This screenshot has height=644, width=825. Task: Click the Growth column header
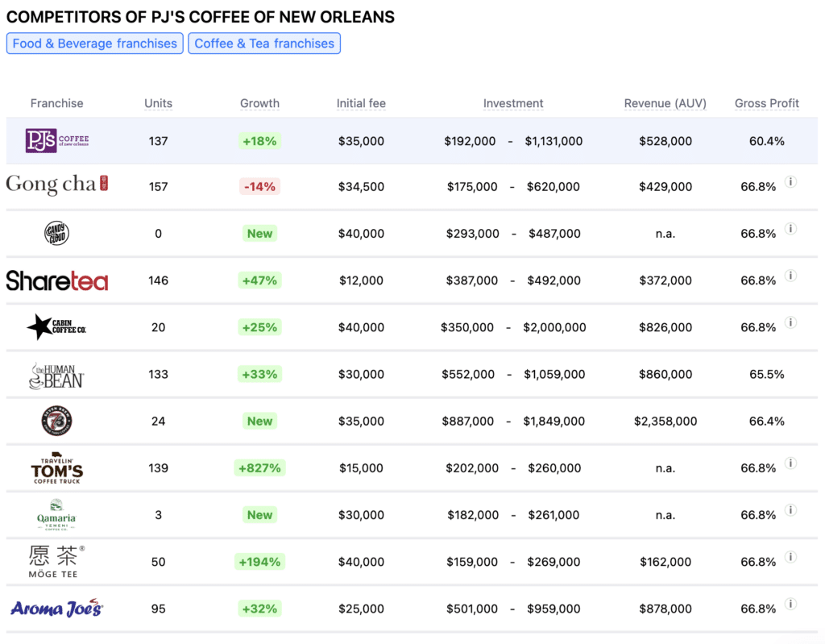pyautogui.click(x=260, y=103)
